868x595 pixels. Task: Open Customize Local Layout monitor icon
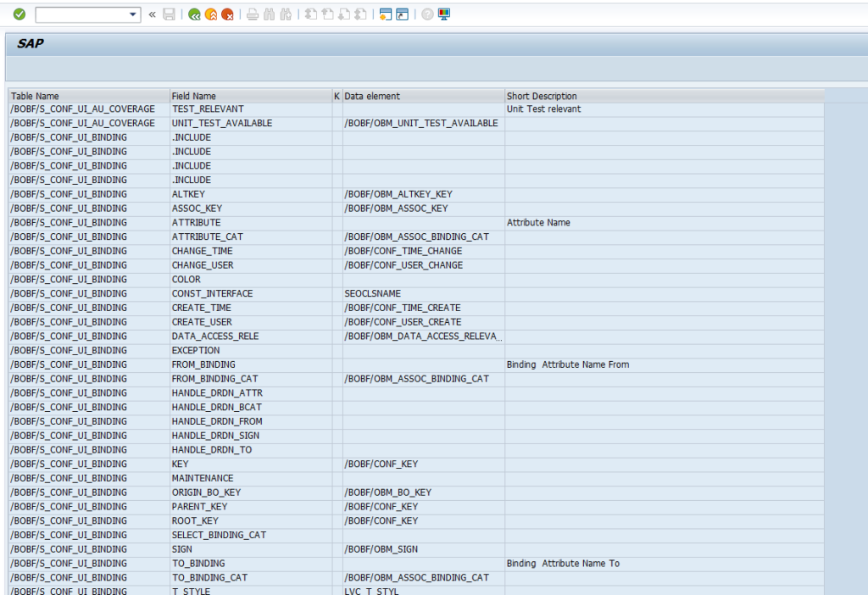(x=444, y=14)
